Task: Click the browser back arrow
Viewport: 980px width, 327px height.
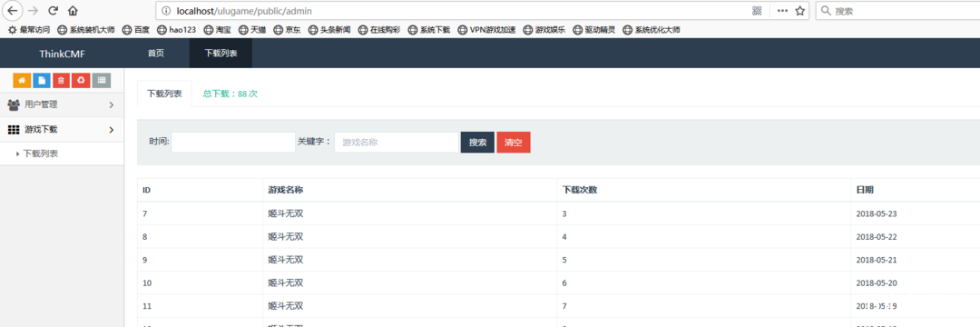Action: click(13, 11)
